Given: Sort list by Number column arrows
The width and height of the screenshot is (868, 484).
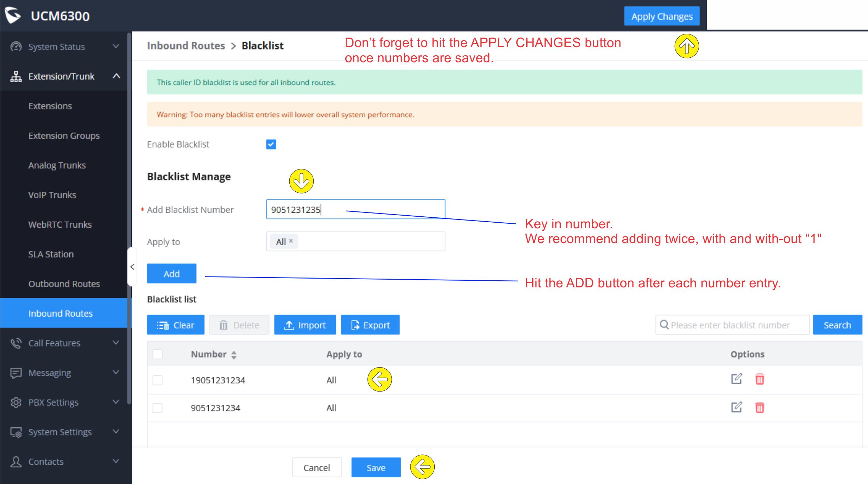Looking at the screenshot, I should click(234, 355).
